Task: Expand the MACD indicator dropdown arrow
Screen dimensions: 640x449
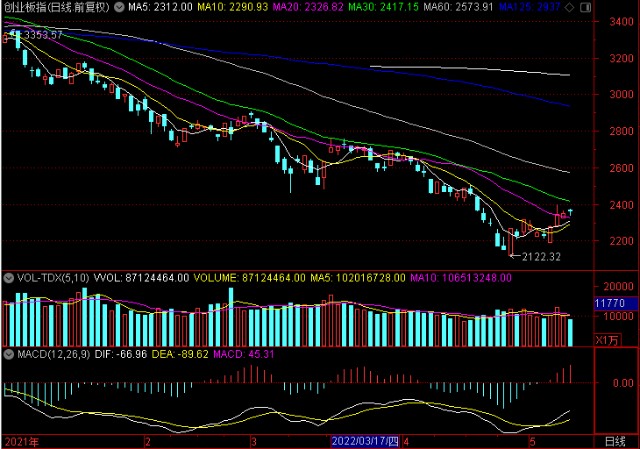Action: click(9, 354)
